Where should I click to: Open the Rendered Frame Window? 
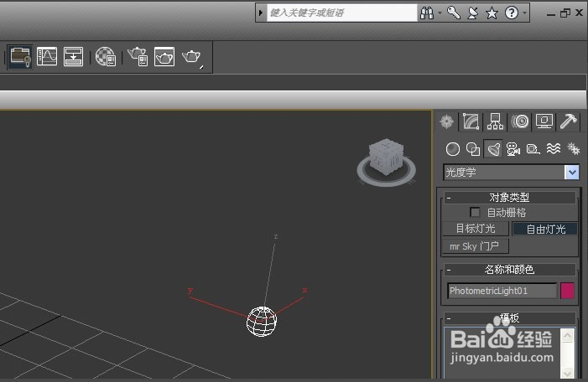(164, 57)
